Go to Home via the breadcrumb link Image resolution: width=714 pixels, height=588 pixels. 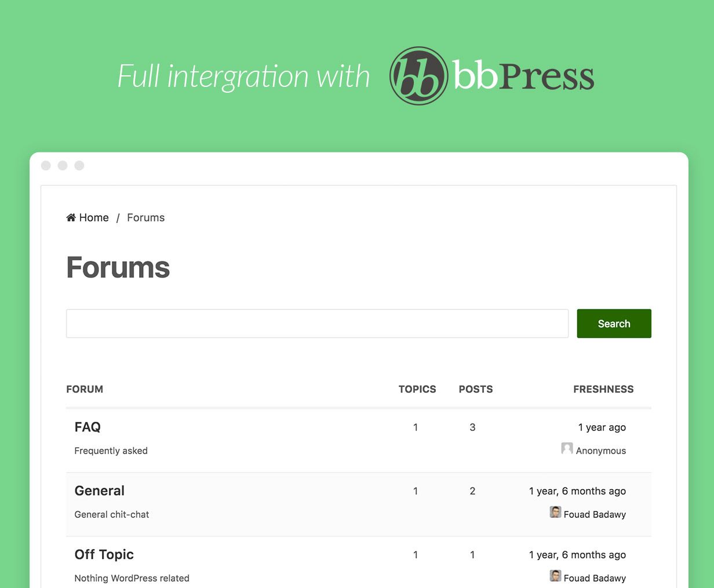tap(94, 218)
